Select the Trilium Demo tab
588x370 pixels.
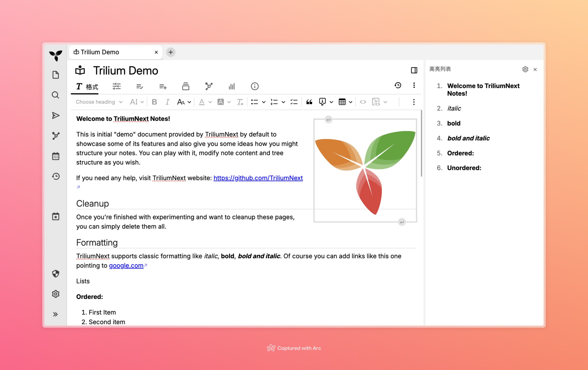pos(116,52)
